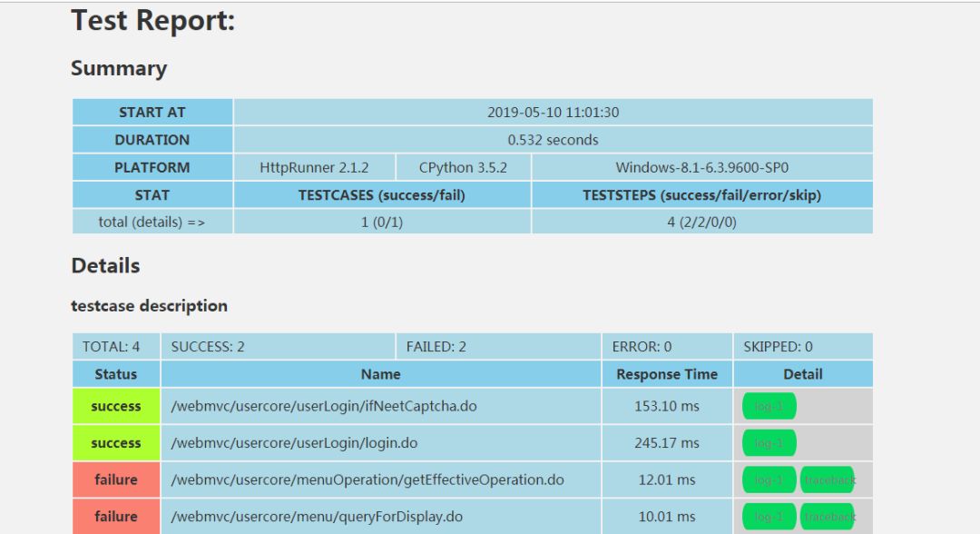This screenshot has height=534, width=980.
Task: Click the start time 2019-05-10 11:01:30
Action: (x=554, y=113)
